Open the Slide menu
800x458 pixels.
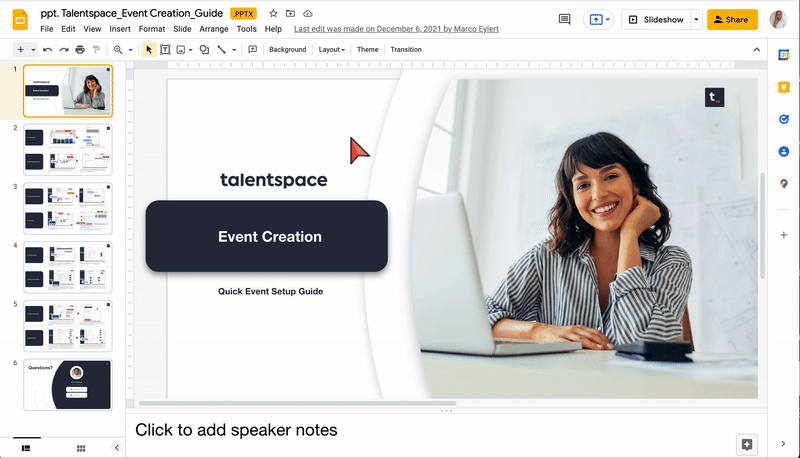coord(182,29)
